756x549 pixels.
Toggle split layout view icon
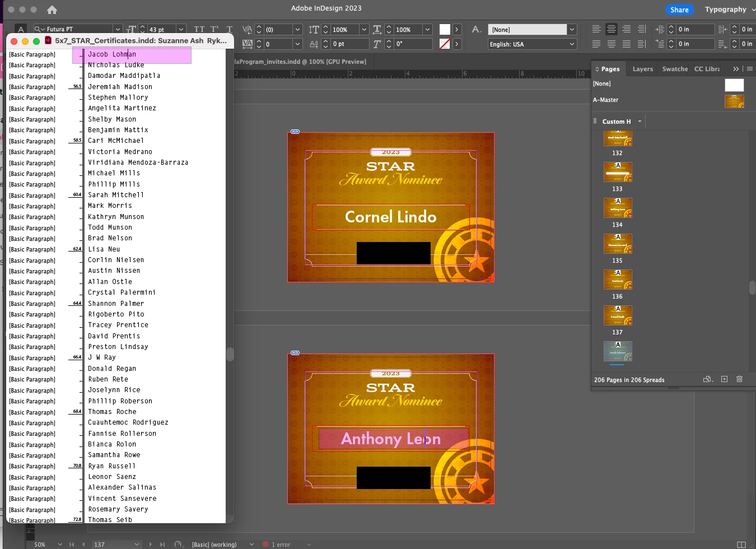pyautogui.click(x=741, y=545)
